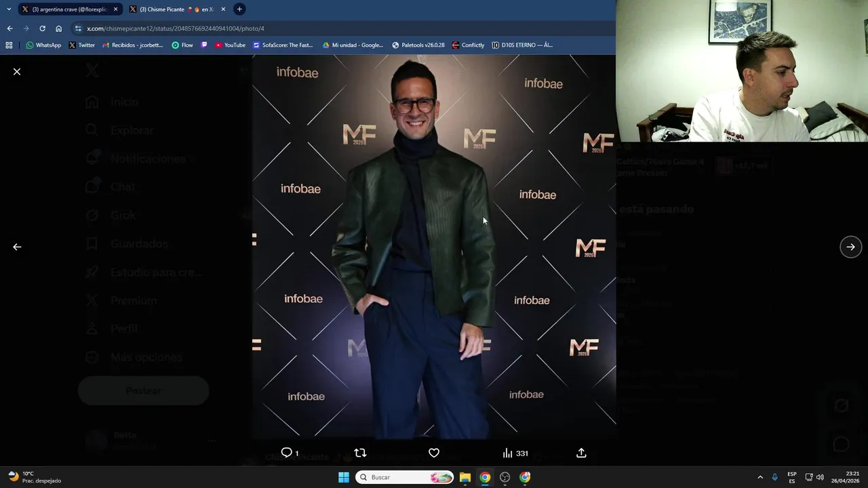Screen dimensions: 868x488
Task: Open the D10S ETERNO bookmark
Action: click(x=522, y=45)
